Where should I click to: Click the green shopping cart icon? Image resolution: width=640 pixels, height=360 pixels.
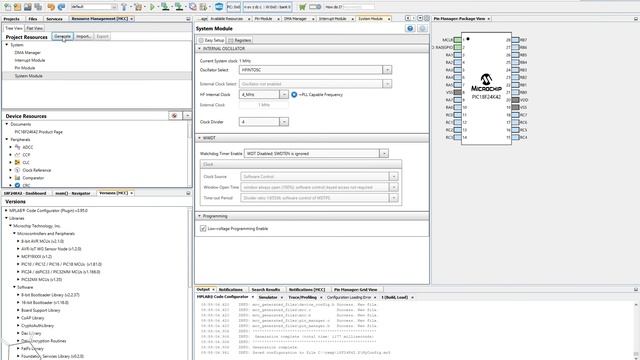pyautogui.click(x=302, y=7)
